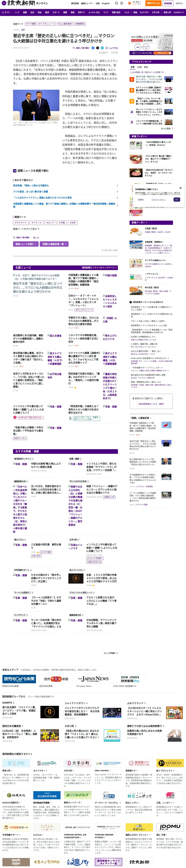This screenshot has height=868, width=186.
Task: Open 国際ニュースを英語で読む arrow link
Action: (x=31, y=171)
